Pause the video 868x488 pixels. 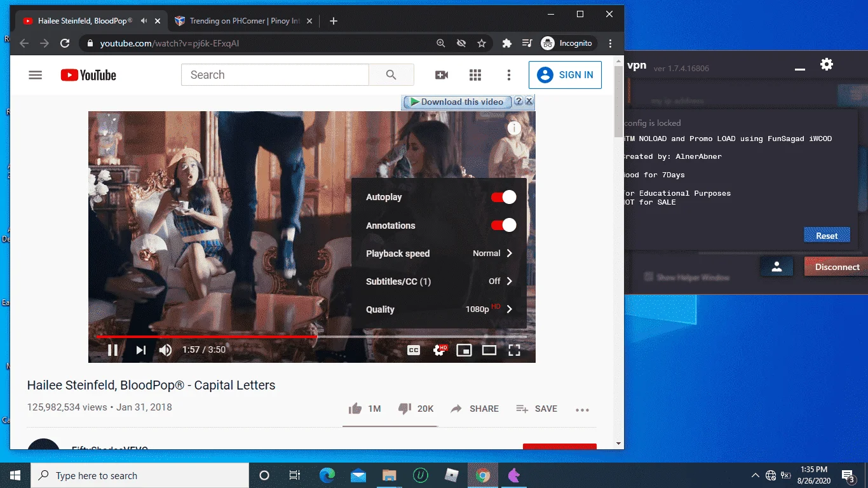click(x=112, y=349)
